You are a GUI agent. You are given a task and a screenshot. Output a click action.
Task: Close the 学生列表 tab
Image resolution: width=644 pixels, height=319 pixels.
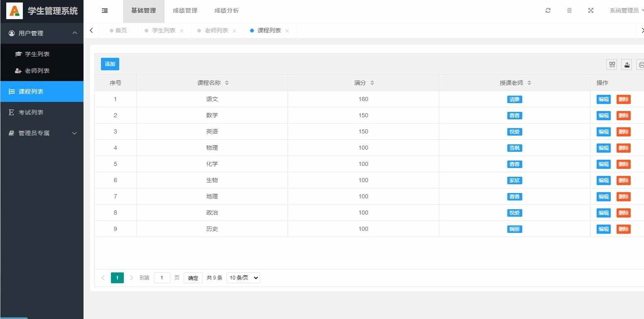pos(182,31)
